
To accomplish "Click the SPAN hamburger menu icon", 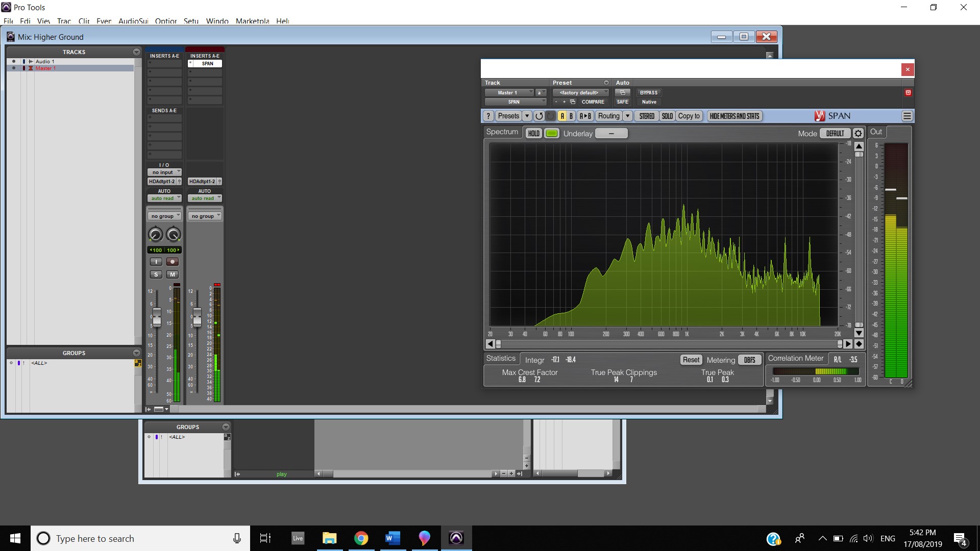I will tap(907, 116).
